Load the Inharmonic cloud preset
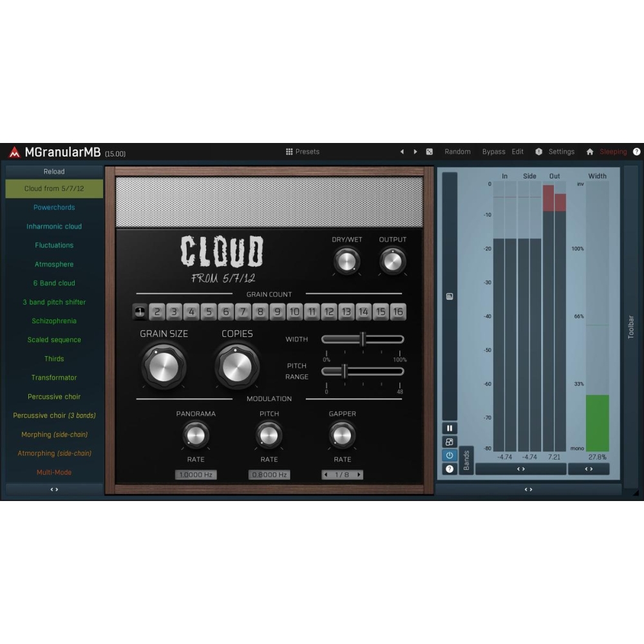Image resolution: width=644 pixels, height=644 pixels. point(54,226)
